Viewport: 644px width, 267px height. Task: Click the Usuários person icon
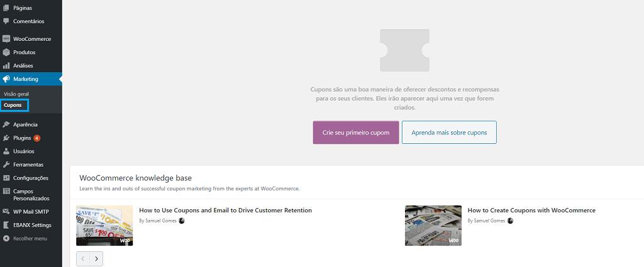(x=6, y=151)
